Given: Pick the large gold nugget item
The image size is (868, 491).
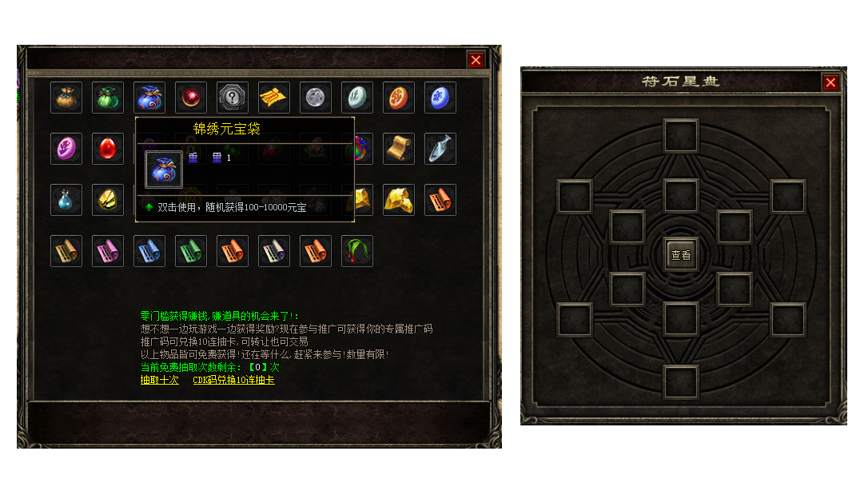Looking at the screenshot, I should 399,200.
